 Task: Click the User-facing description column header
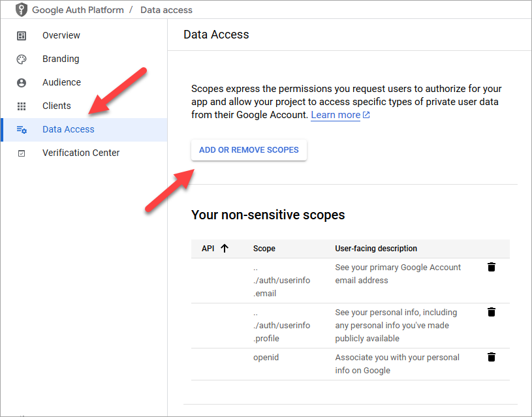376,249
